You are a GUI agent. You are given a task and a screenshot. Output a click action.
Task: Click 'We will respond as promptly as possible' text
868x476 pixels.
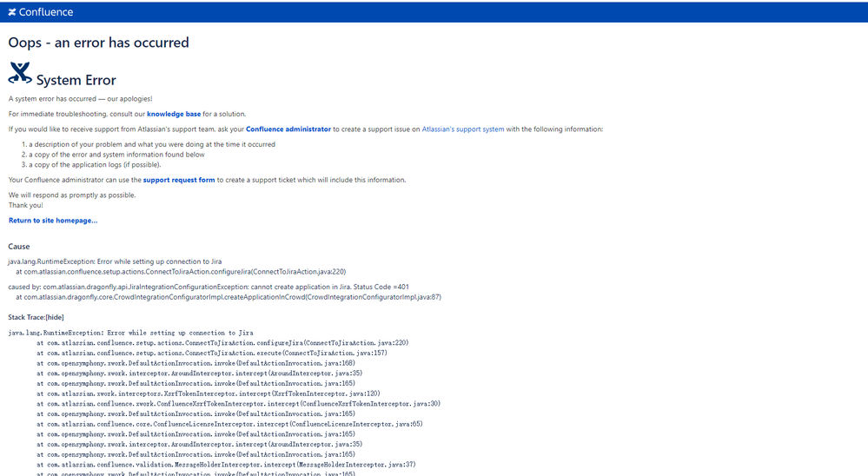click(x=72, y=195)
